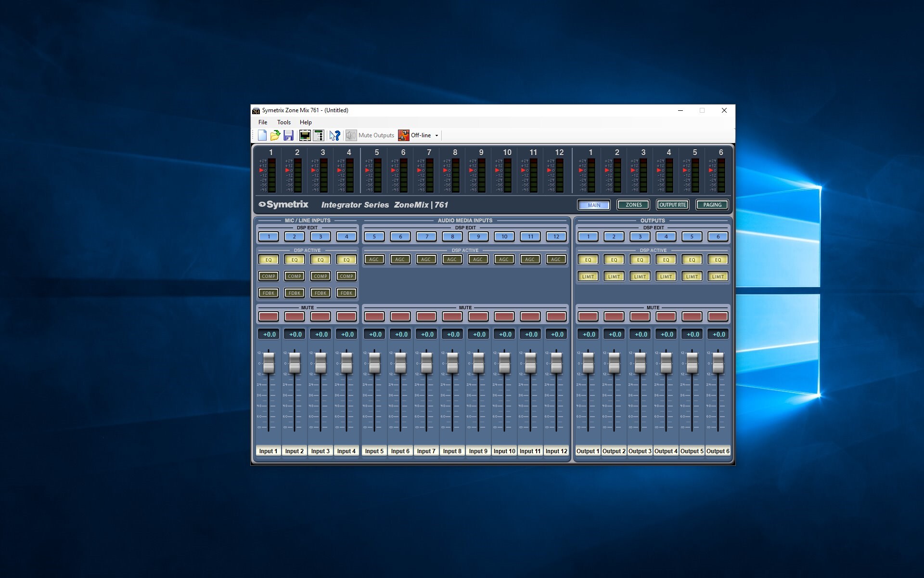Open the File menu
The width and height of the screenshot is (924, 578).
click(x=263, y=122)
